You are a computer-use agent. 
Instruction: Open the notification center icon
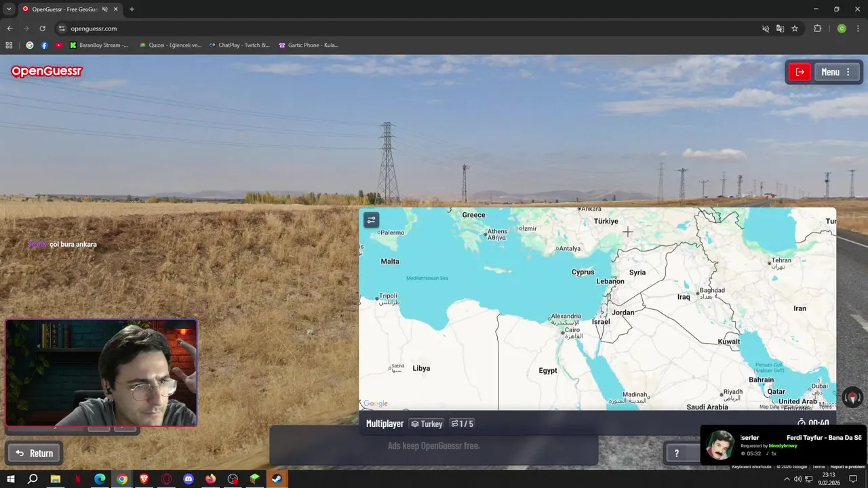click(x=853, y=479)
